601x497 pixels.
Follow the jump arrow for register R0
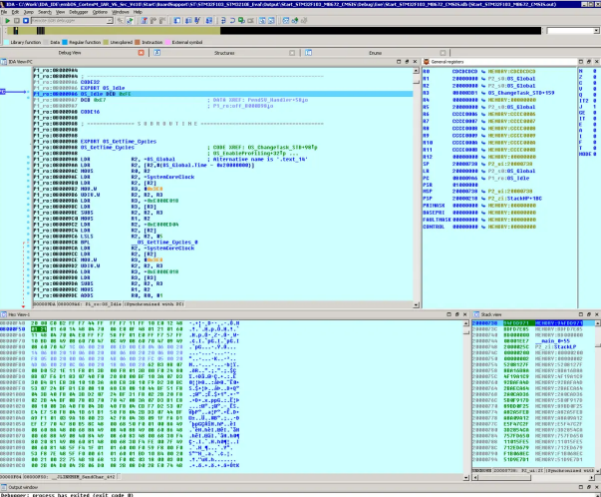pyautogui.click(x=483, y=72)
